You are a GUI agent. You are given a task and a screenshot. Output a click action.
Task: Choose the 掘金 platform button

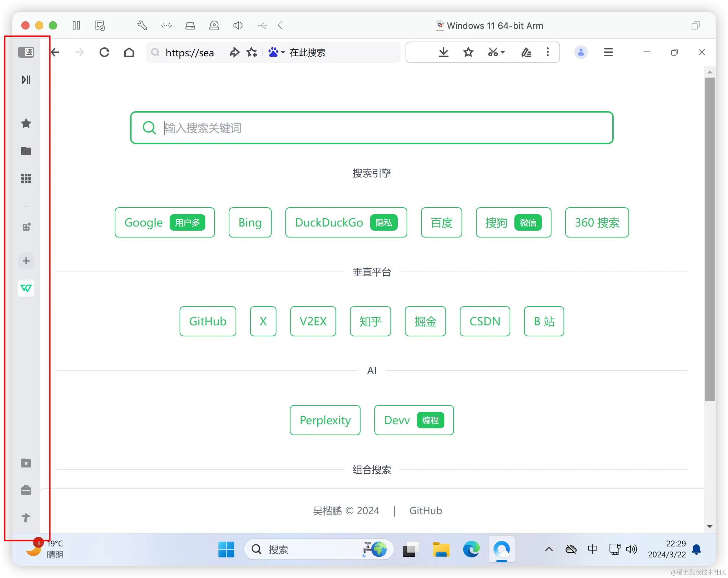tap(425, 321)
